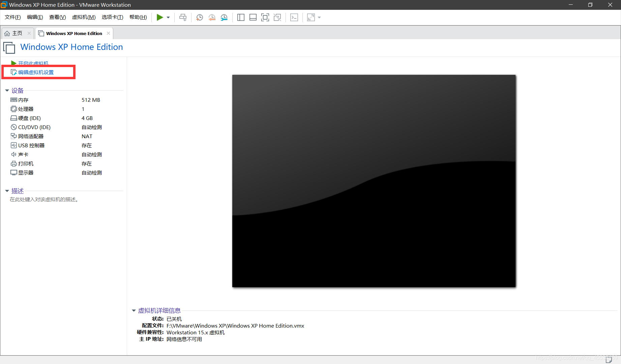Click the configuration file path ending in .vmx
The width and height of the screenshot is (621, 364).
[235, 326]
